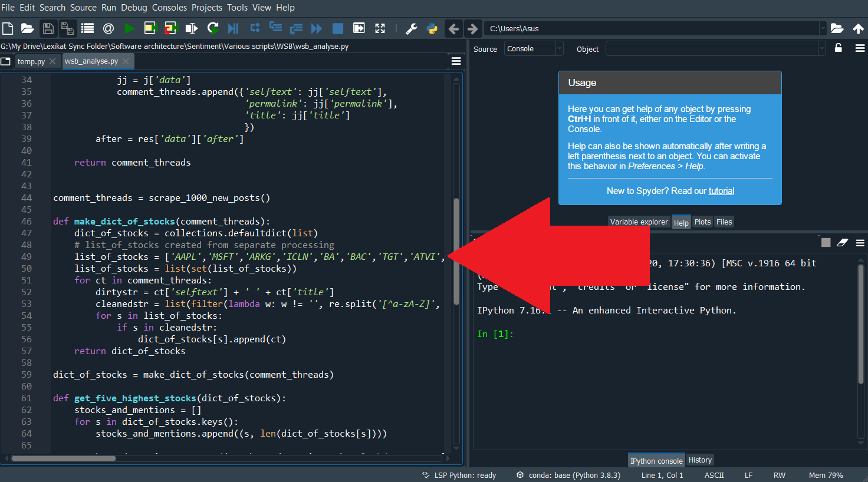
Task: Start debugging with debug file icon
Action: [234, 28]
